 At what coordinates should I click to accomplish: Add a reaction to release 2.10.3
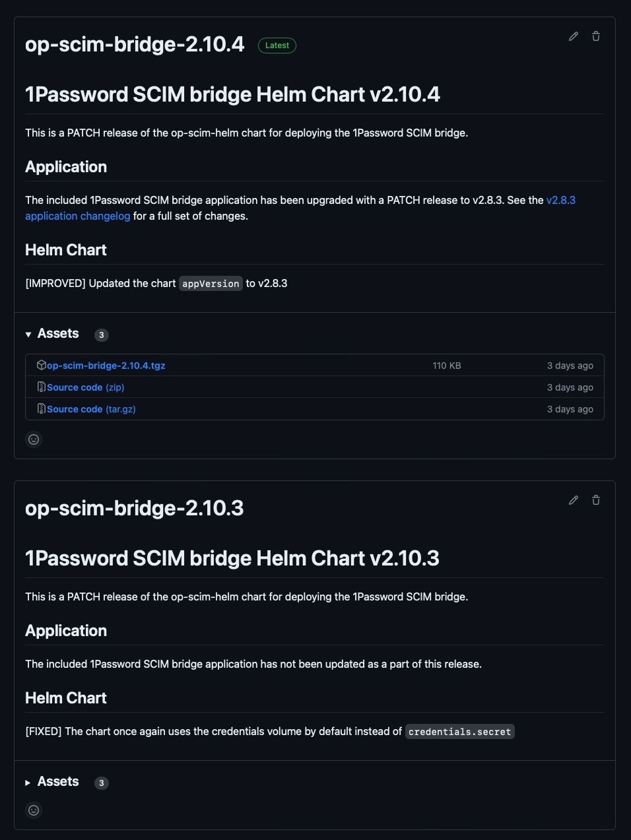[34, 810]
